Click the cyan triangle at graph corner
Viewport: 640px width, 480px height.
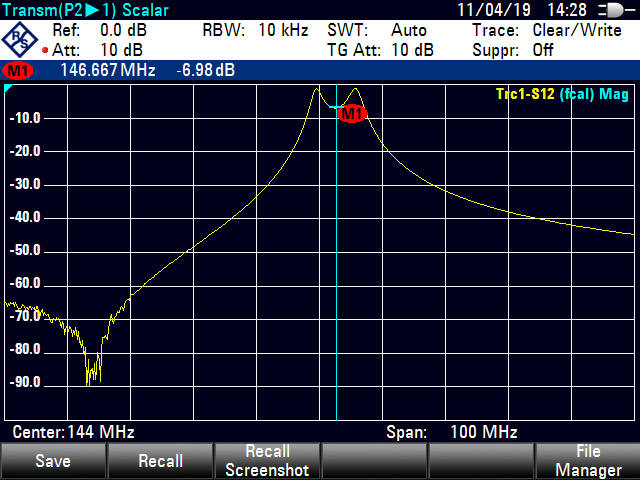pyautogui.click(x=9, y=90)
